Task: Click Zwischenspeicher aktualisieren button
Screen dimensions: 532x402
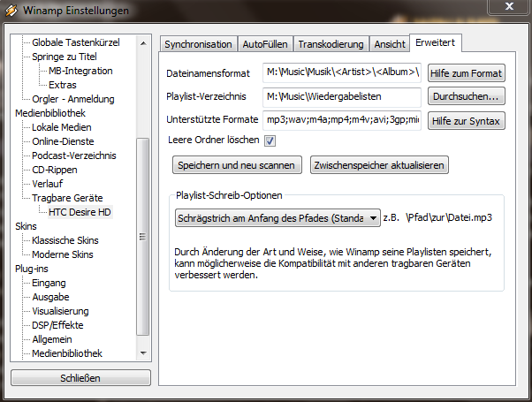Action: coord(379,165)
